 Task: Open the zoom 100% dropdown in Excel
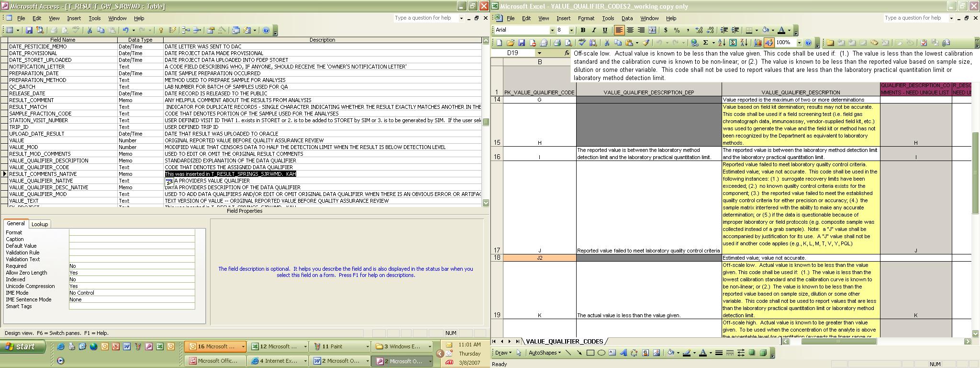tap(799, 43)
